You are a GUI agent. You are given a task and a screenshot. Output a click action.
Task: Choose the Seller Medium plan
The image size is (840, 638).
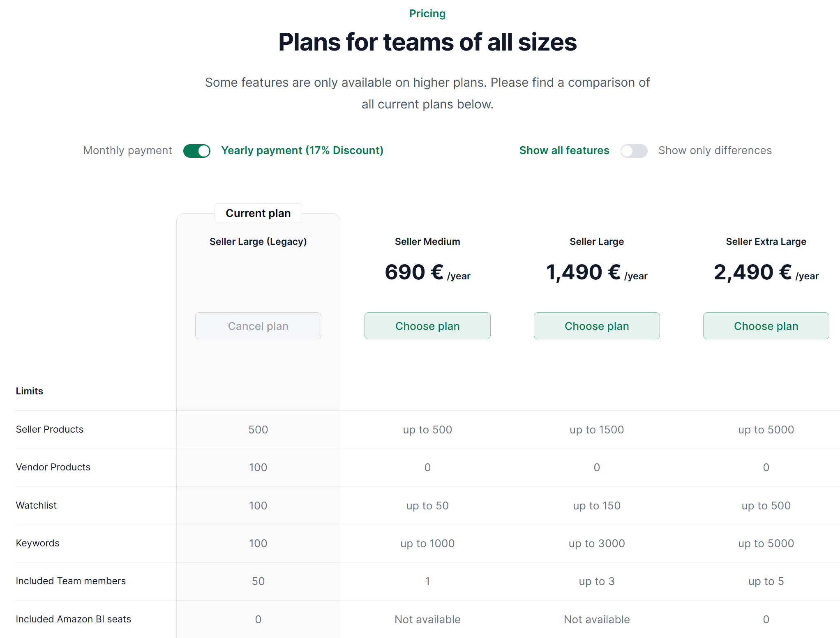(427, 326)
